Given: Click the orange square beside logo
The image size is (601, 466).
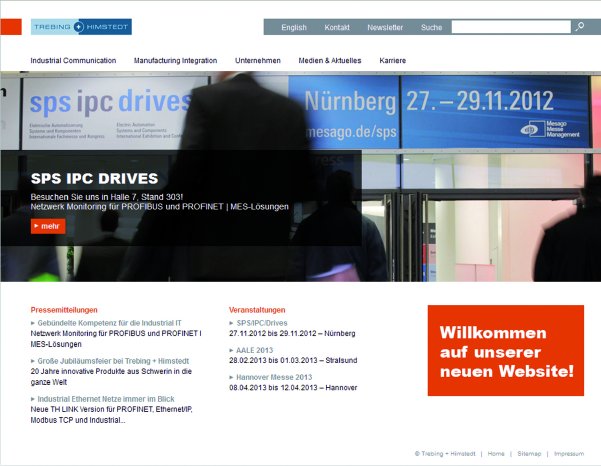Looking at the screenshot, I should [x=11, y=27].
